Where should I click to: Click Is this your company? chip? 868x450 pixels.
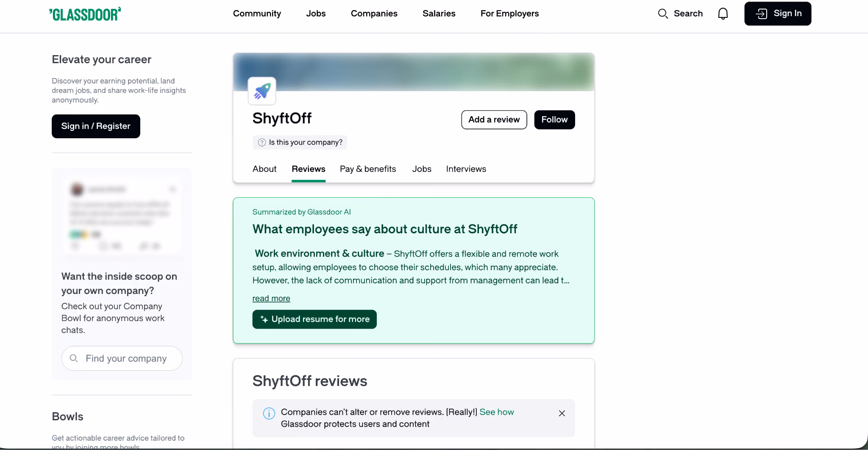tap(300, 143)
